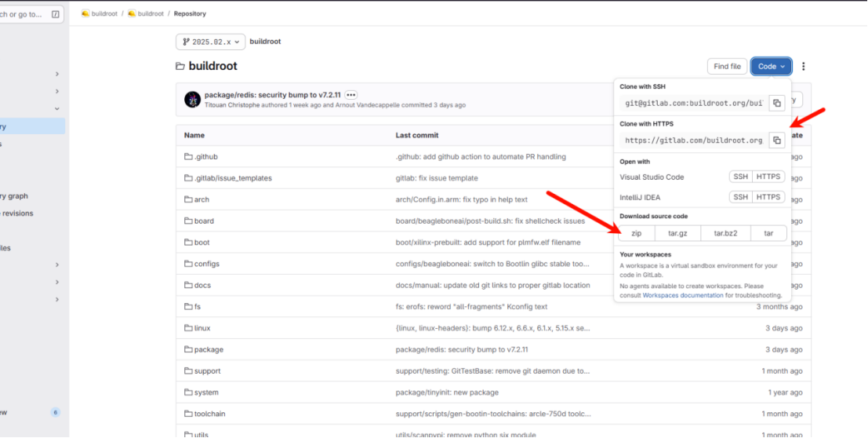
Task: Click the search or go to field
Action: 31,15
